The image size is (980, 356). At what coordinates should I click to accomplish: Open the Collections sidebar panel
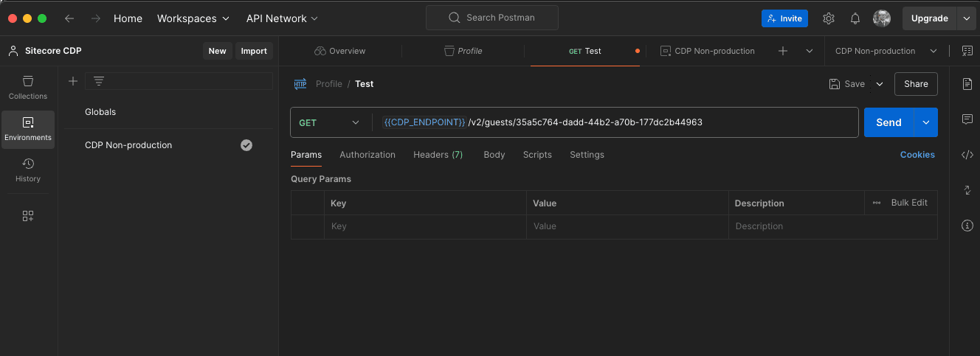pos(28,87)
